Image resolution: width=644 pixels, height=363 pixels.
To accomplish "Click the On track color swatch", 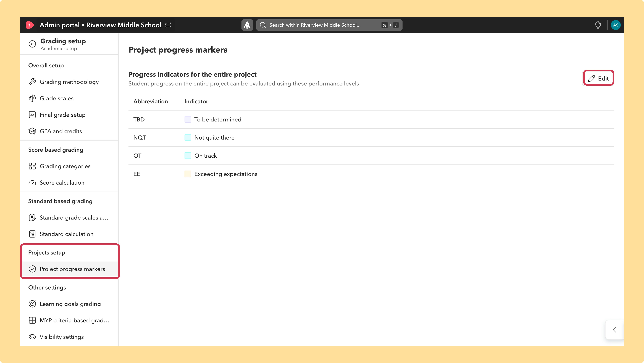I will (x=188, y=156).
